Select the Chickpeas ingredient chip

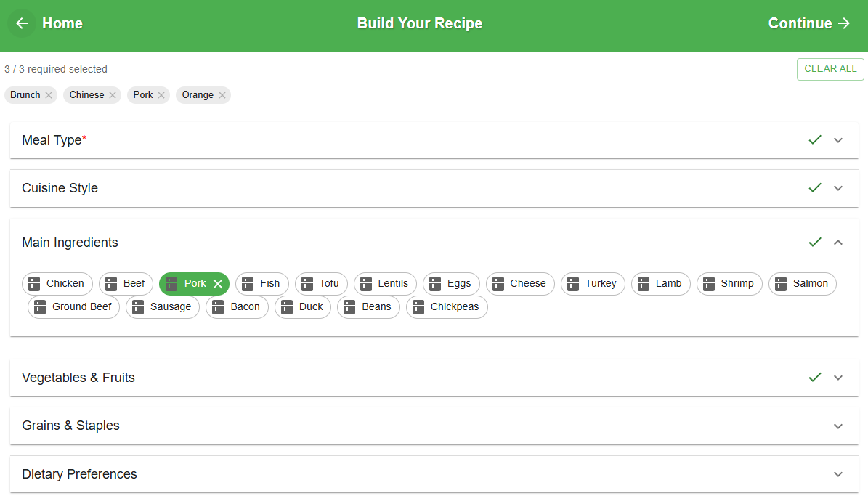tap(447, 307)
